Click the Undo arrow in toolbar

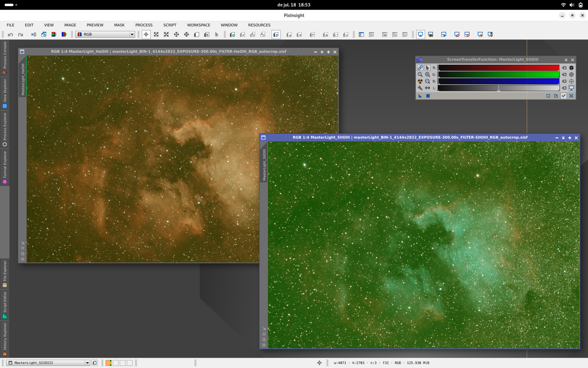10,34
